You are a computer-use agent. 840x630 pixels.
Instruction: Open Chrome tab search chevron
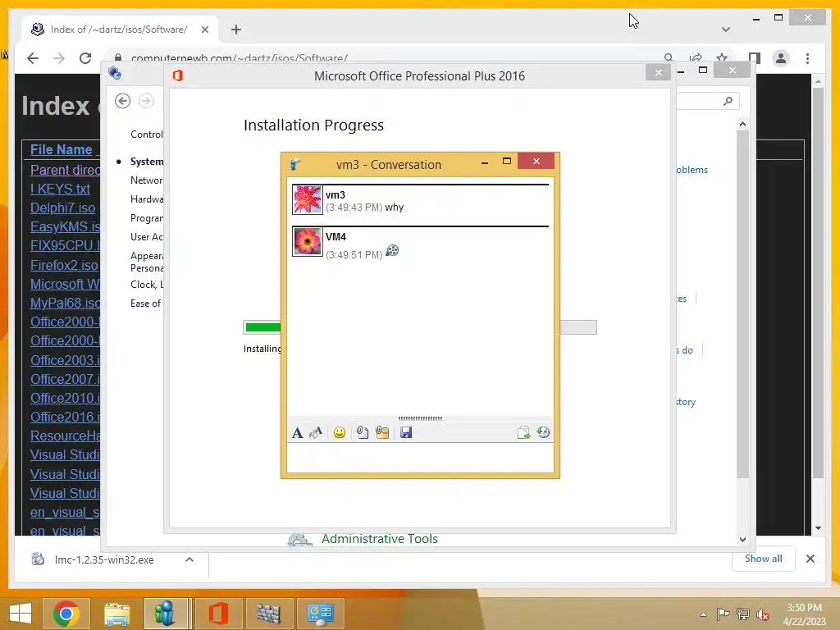pyautogui.click(x=726, y=30)
